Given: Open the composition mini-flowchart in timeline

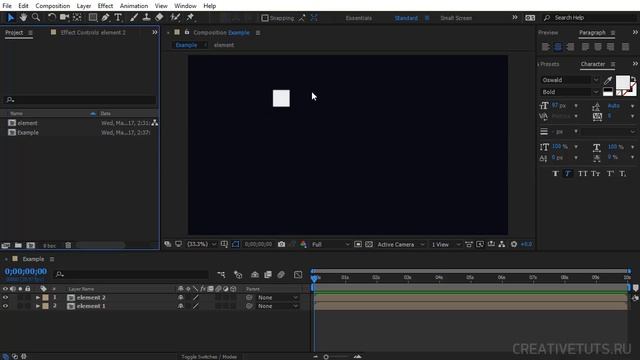Looking at the screenshot, I should tap(221, 275).
